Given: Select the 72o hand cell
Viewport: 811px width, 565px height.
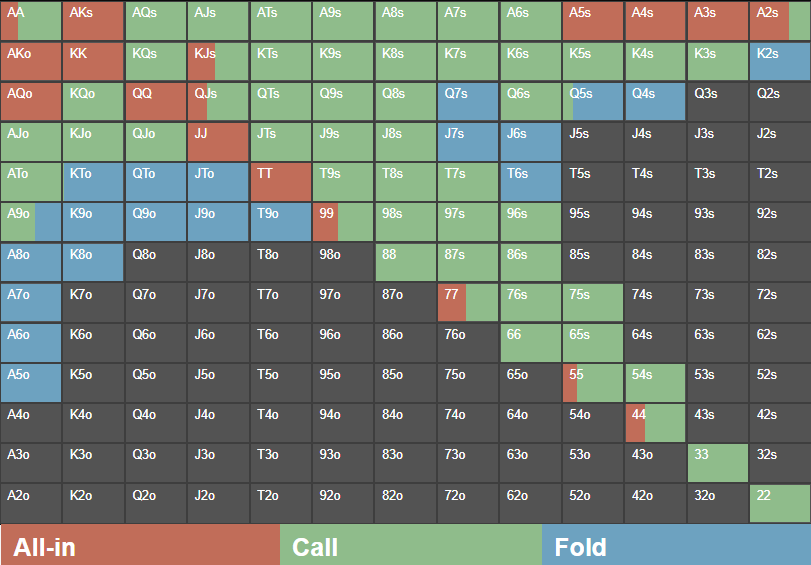Looking at the screenshot, I should (x=467, y=503).
